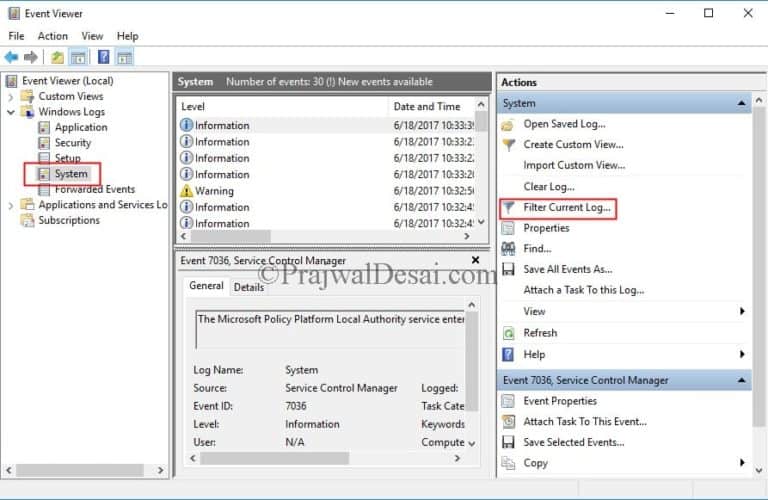Screen dimensions: 768x500
Task: Switch to the General tab
Action: pos(206,286)
